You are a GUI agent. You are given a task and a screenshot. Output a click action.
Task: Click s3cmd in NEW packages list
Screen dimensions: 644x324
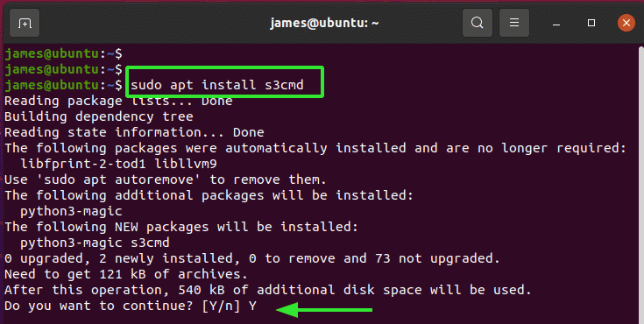tap(150, 243)
